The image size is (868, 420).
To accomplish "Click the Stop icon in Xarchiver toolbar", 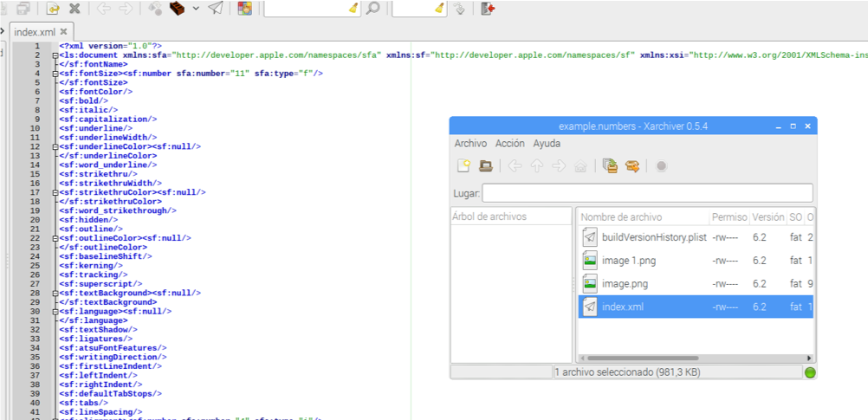I will tap(661, 166).
